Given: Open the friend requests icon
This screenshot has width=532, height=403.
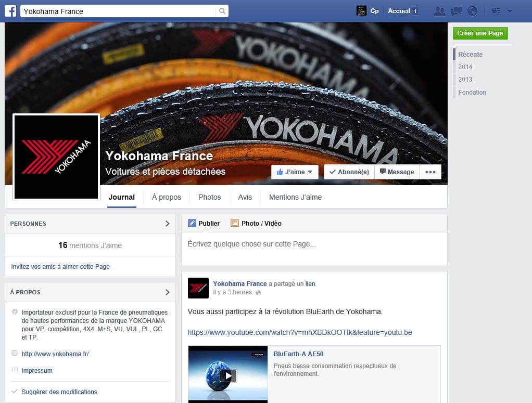Looking at the screenshot, I should [x=439, y=11].
